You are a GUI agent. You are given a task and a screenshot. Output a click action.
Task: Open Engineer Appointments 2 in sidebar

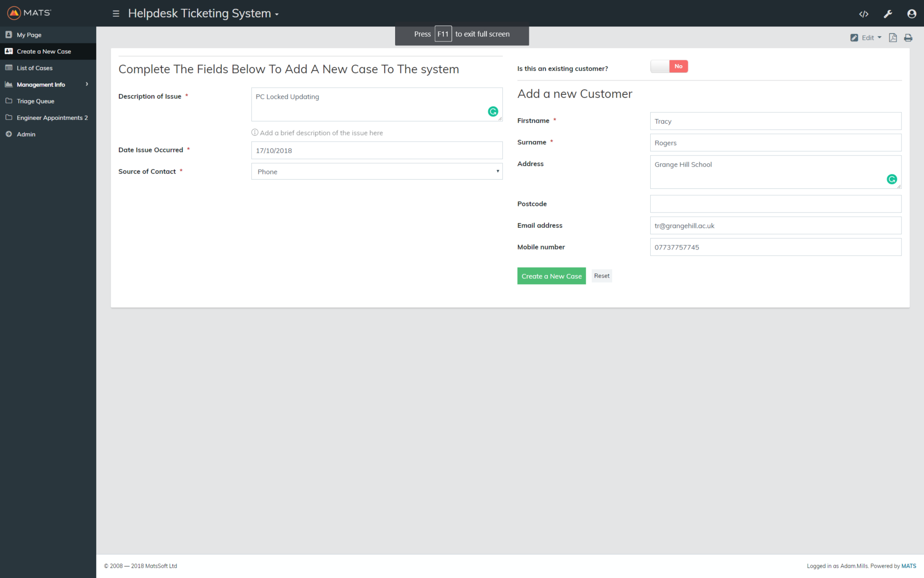(x=52, y=118)
